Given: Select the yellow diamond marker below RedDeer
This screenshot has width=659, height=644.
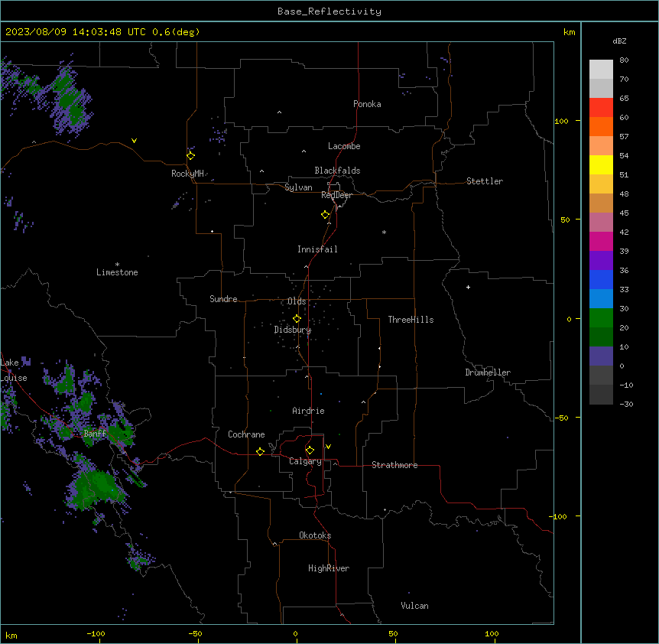Looking at the screenshot, I should click(325, 214).
